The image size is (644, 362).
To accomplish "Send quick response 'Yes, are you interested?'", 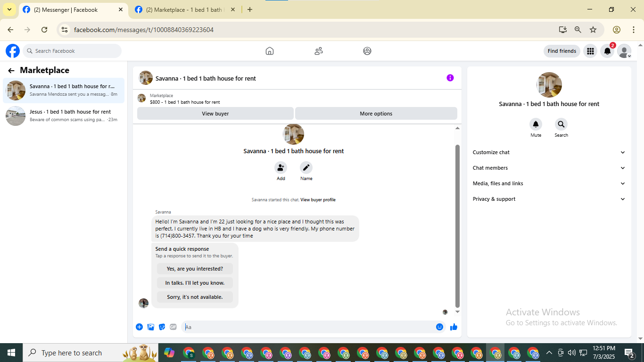I will pos(195,269).
